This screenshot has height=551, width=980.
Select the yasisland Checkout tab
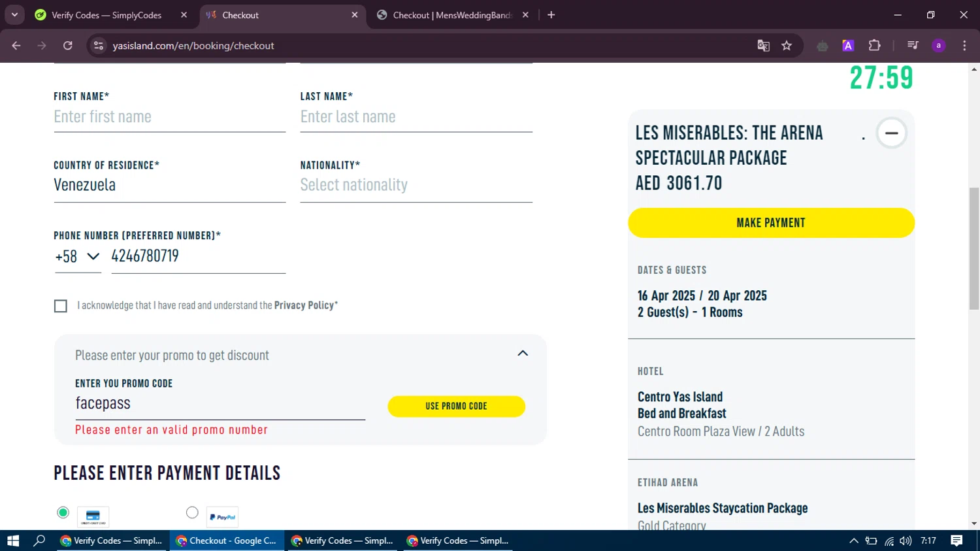coord(281,15)
